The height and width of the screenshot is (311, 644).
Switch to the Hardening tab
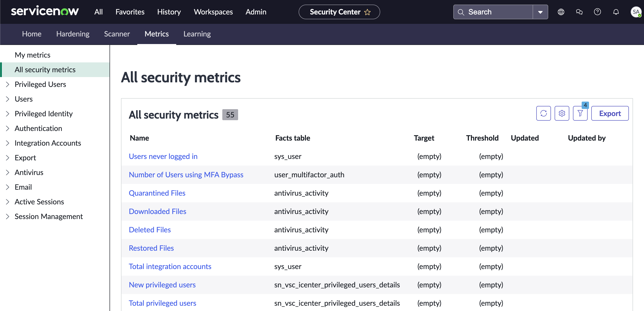pyautogui.click(x=73, y=34)
